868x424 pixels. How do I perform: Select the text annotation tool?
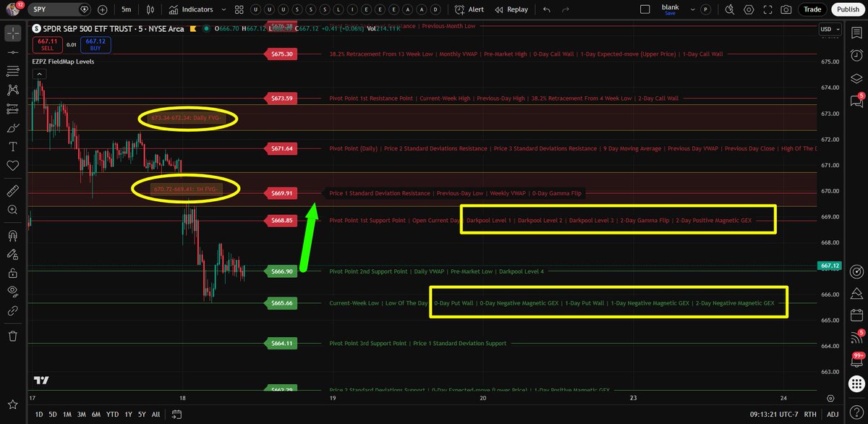(x=12, y=147)
